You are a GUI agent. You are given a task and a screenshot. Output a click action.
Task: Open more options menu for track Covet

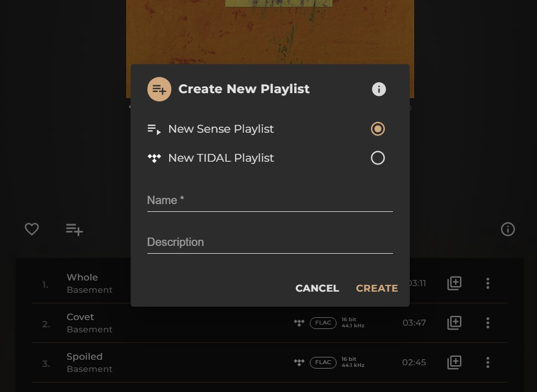[x=487, y=323]
